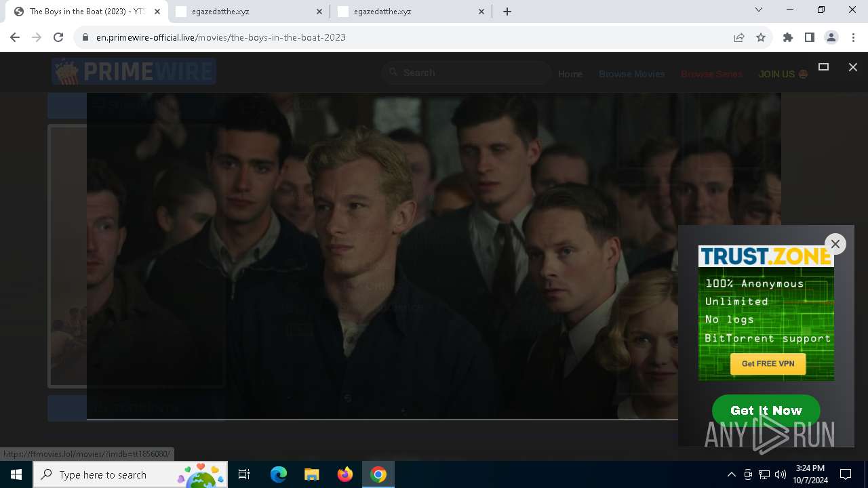Reload the current page

[x=58, y=37]
